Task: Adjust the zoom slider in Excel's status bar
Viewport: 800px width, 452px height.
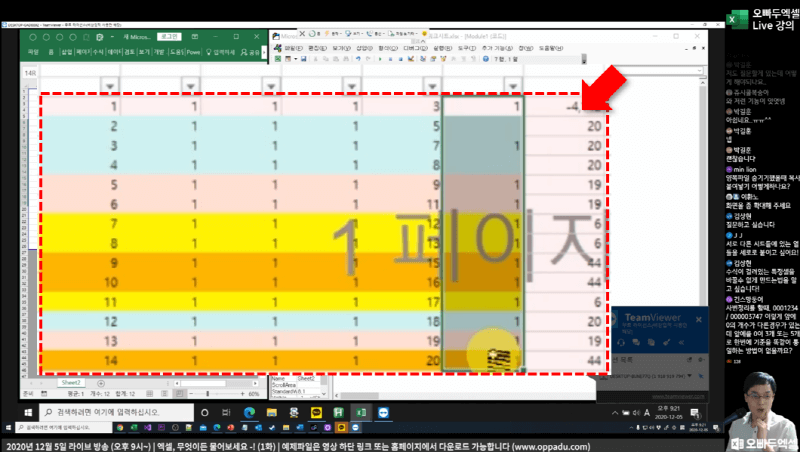Action: pyautogui.click(x=209, y=393)
